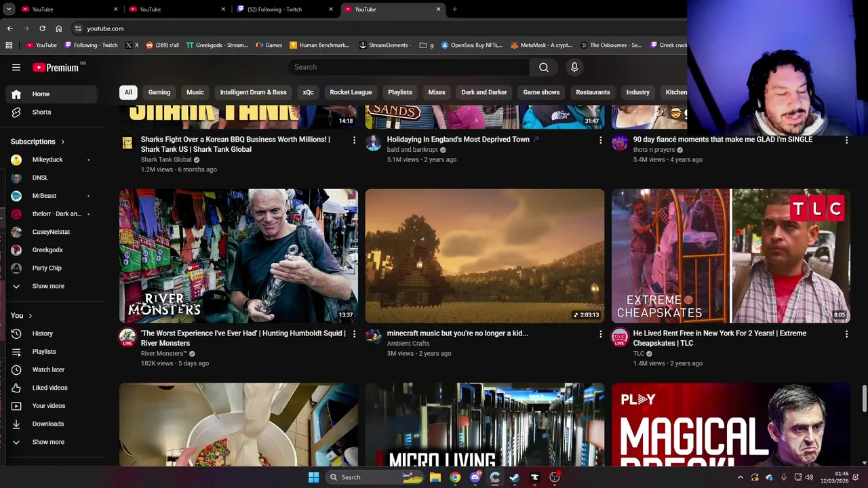
Task: Open Steam from the taskbar
Action: coord(515,477)
